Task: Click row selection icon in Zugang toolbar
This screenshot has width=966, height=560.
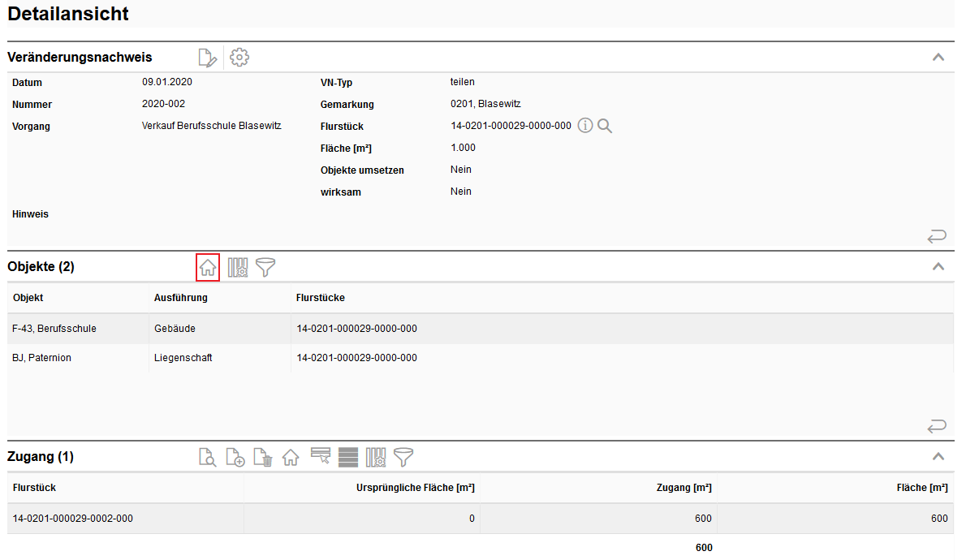Action: [x=321, y=457]
